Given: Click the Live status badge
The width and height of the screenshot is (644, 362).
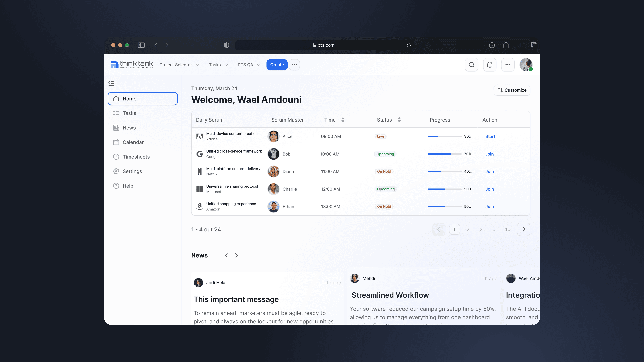Looking at the screenshot, I should coord(381,136).
